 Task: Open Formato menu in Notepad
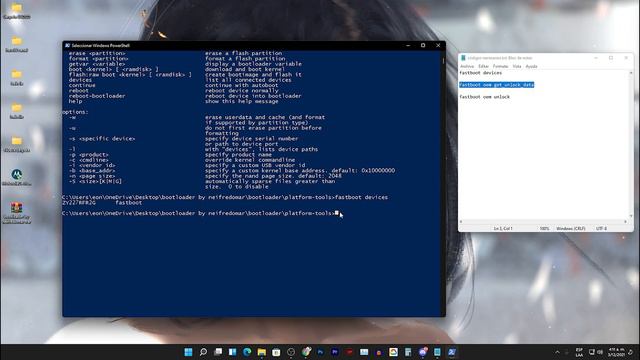click(500, 66)
